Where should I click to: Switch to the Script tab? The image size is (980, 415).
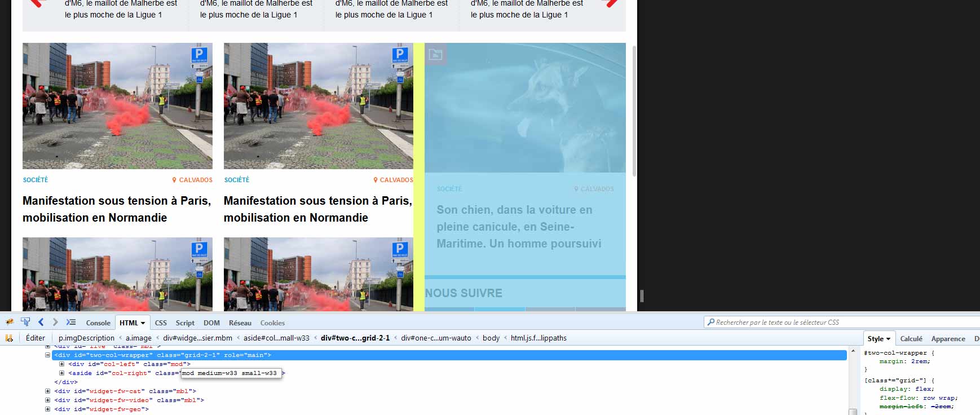point(185,323)
